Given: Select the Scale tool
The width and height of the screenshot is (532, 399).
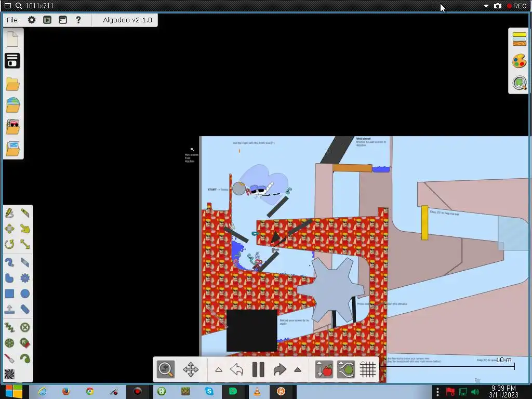Looking at the screenshot, I should click(x=25, y=244).
